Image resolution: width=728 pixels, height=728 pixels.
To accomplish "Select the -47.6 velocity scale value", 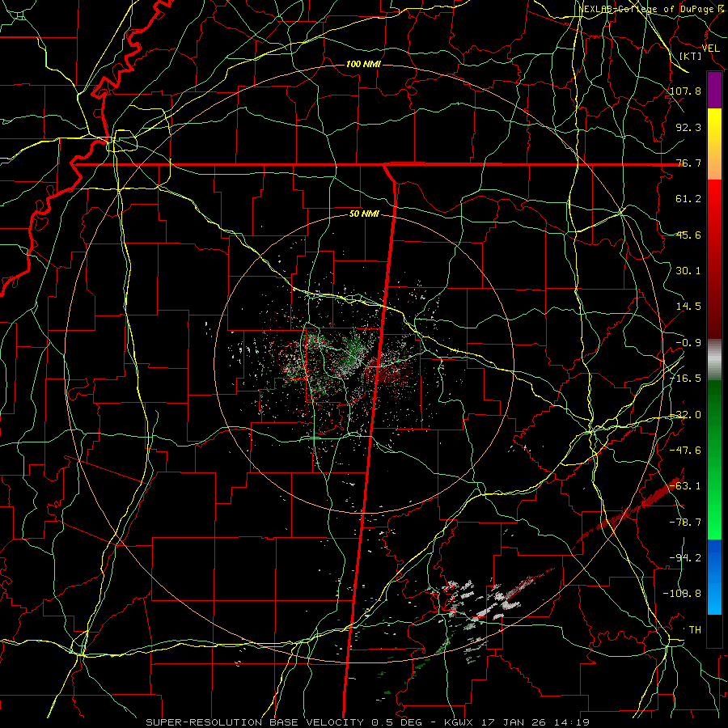I will (686, 451).
